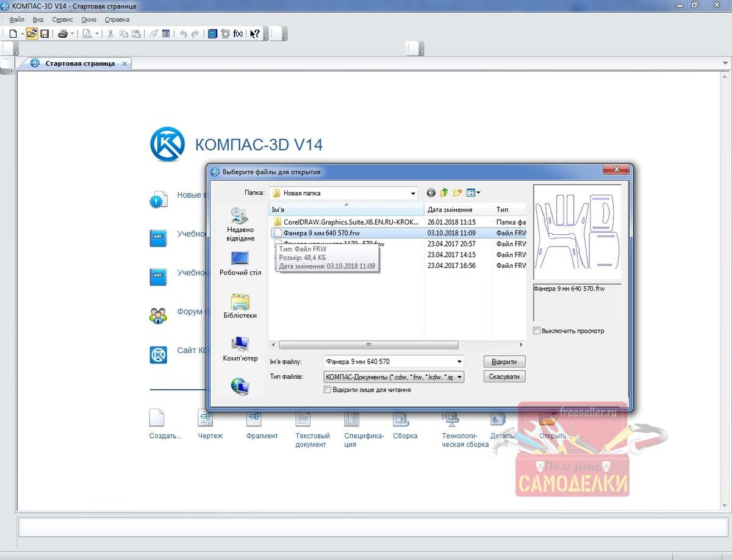Click the Print toolbar icon
Image resolution: width=732 pixels, height=560 pixels.
(x=62, y=34)
